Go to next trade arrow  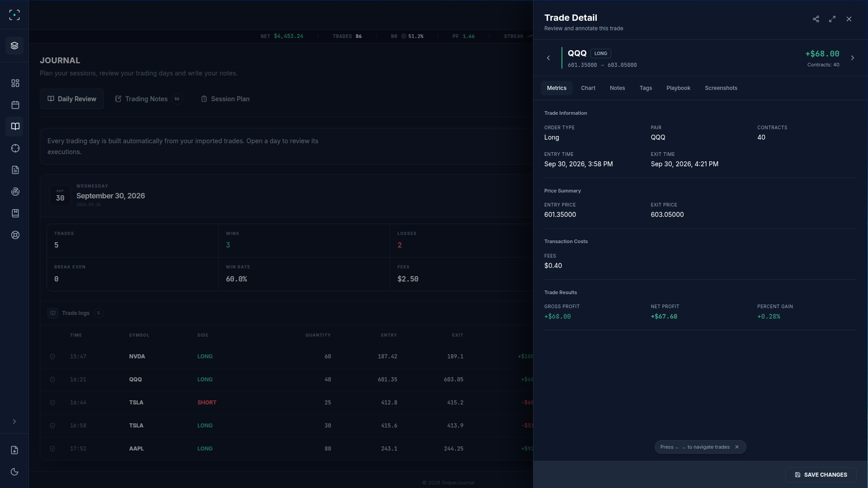pos(853,58)
